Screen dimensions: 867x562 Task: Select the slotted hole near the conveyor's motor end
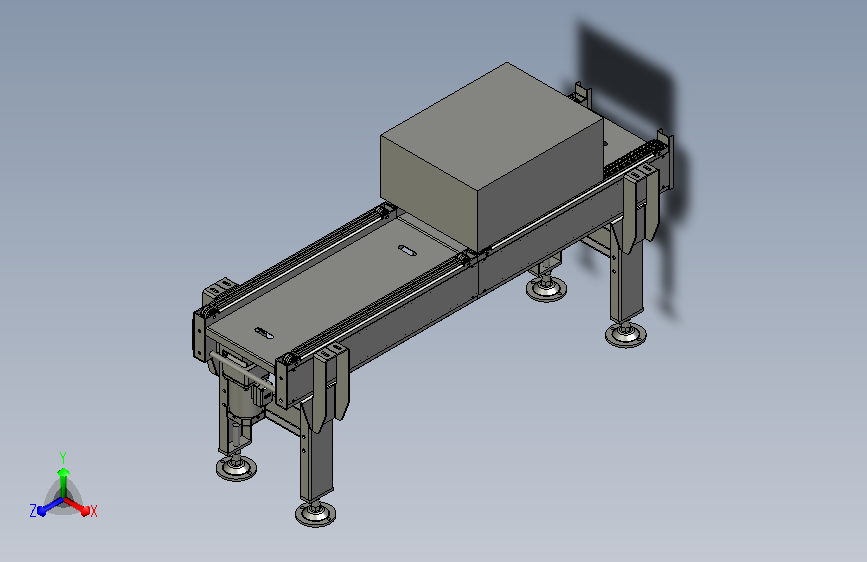pyautogui.click(x=264, y=334)
